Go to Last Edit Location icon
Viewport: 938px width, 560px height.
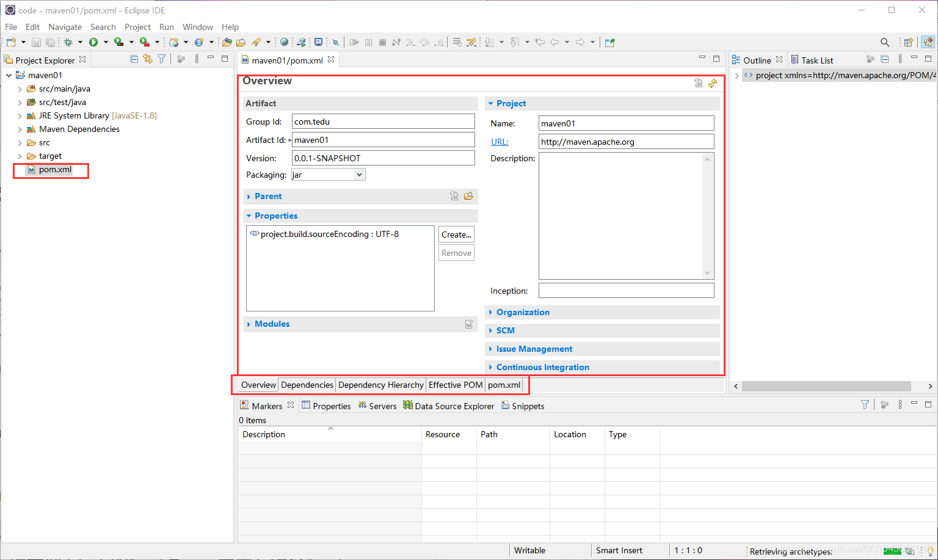pyautogui.click(x=540, y=42)
